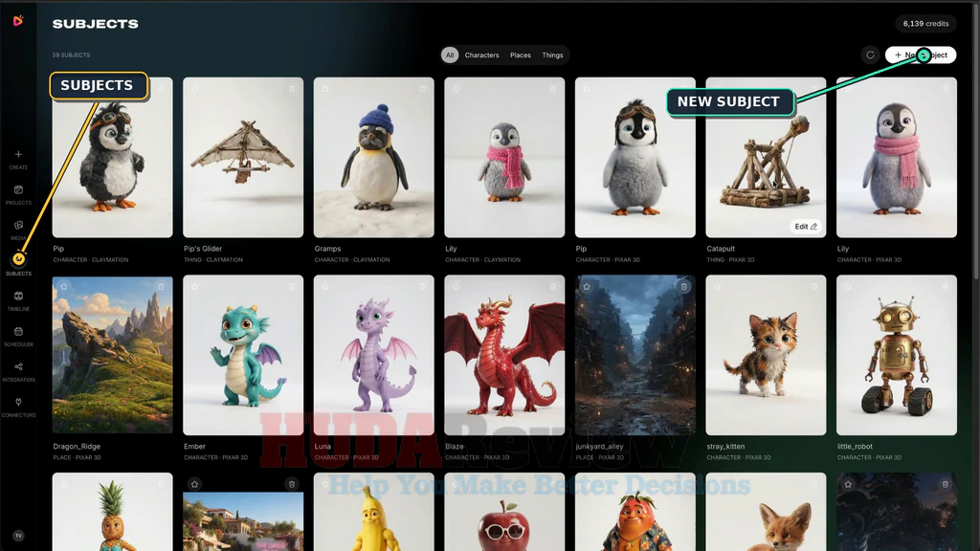Image resolution: width=980 pixels, height=551 pixels.
Task: Click the "Pip's Glider" subject name
Action: [x=203, y=249]
